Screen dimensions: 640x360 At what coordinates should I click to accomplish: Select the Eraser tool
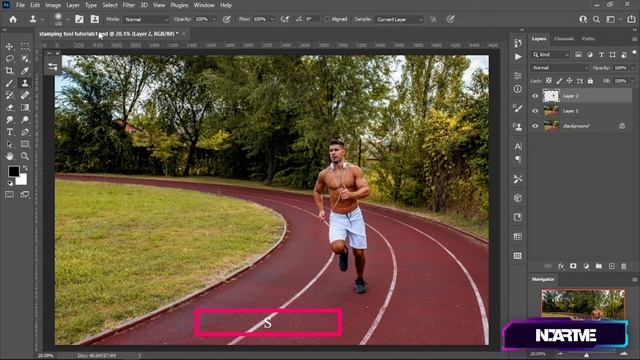pyautogui.click(x=9, y=107)
